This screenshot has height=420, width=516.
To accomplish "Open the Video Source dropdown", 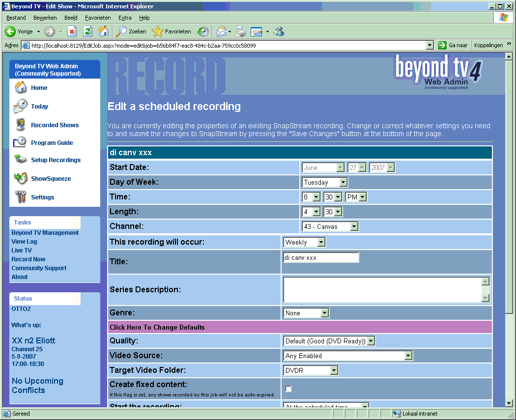I will click(348, 356).
